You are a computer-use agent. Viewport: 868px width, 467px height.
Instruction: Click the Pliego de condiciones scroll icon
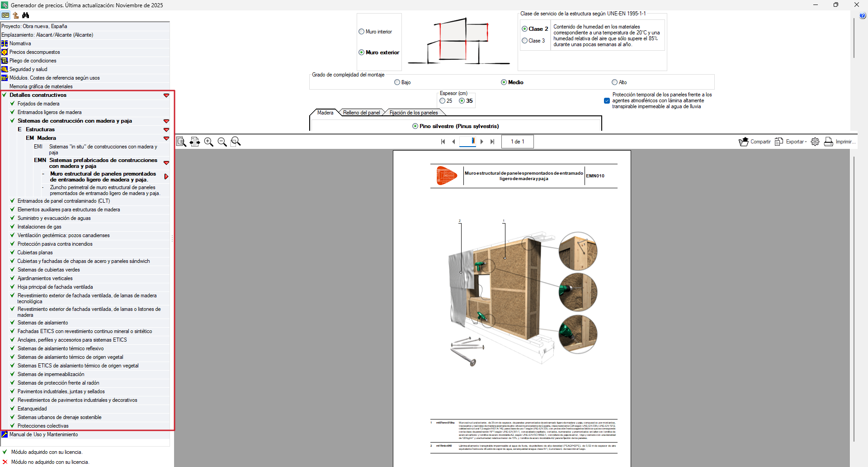pyautogui.click(x=5, y=61)
